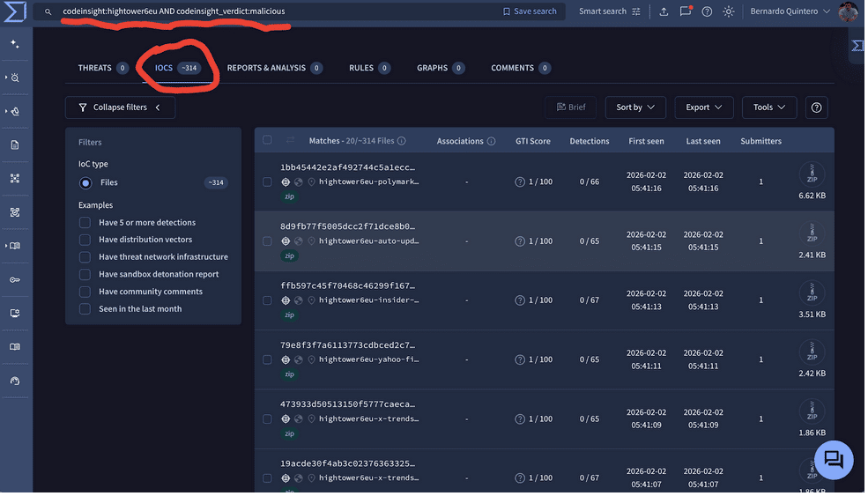
Task: Toggle the light/dark theme sun icon
Action: pyautogui.click(x=728, y=11)
